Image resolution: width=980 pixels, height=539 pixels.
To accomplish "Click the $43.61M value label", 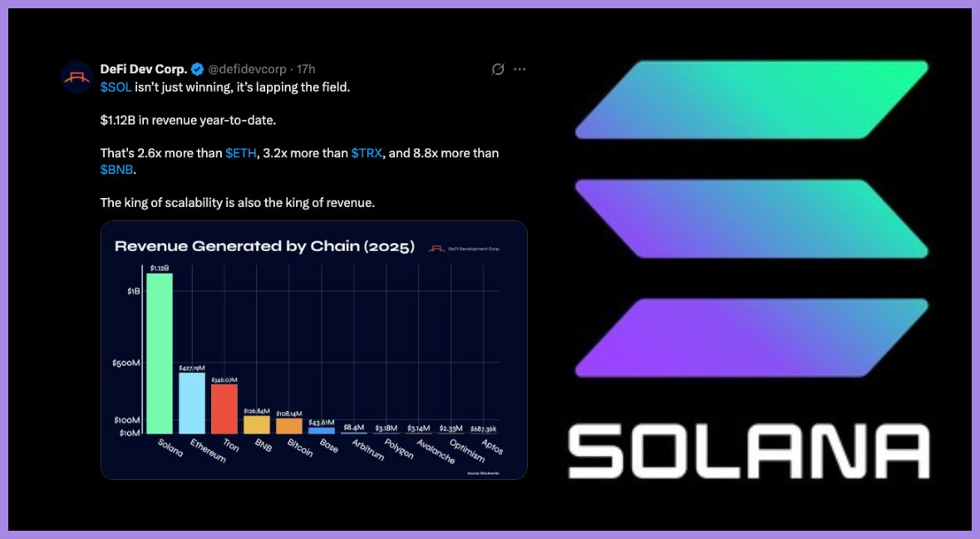I will click(321, 423).
